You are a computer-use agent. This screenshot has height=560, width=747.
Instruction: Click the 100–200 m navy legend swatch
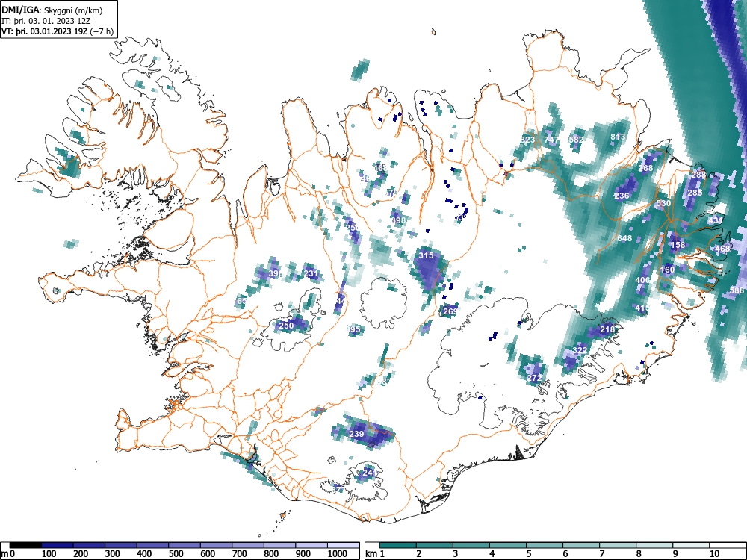(x=58, y=545)
